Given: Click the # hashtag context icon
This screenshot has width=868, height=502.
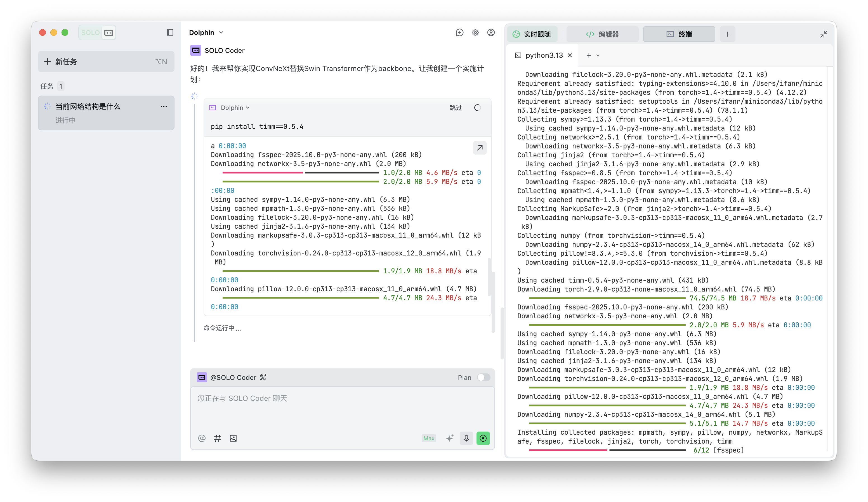Looking at the screenshot, I should coord(217,438).
